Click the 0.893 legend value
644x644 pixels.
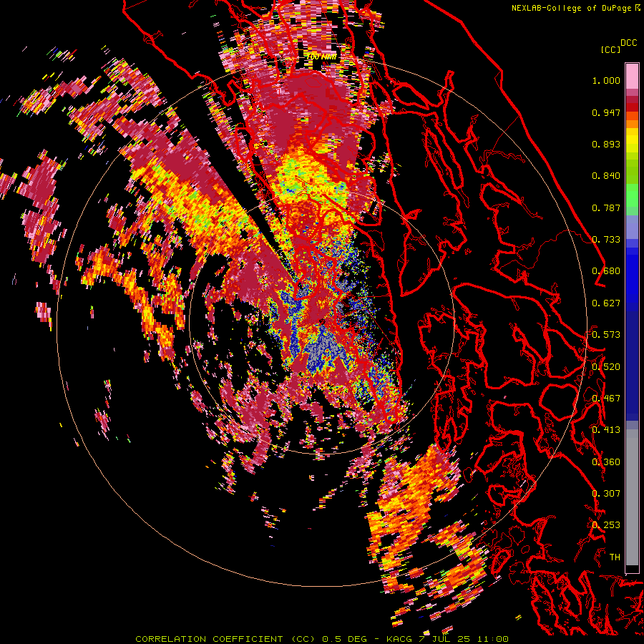coord(606,144)
